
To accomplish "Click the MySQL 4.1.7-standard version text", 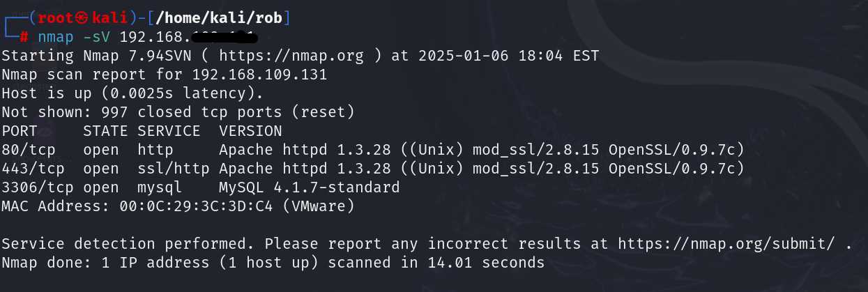I will click(x=309, y=187).
